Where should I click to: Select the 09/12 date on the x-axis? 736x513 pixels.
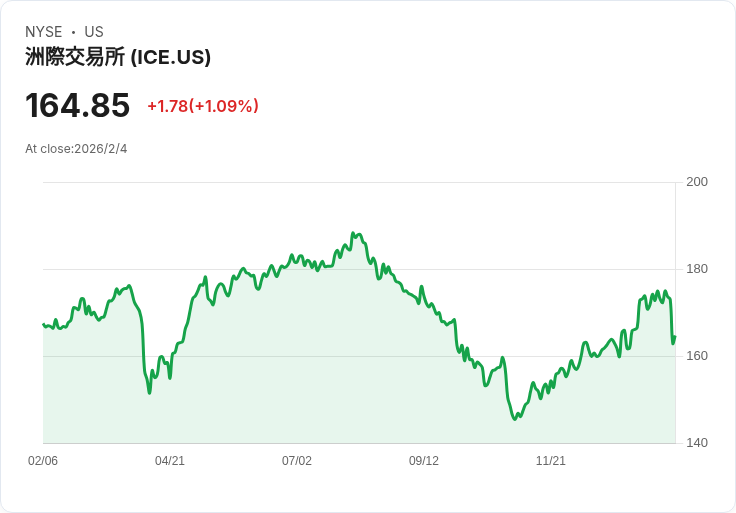tap(424, 461)
